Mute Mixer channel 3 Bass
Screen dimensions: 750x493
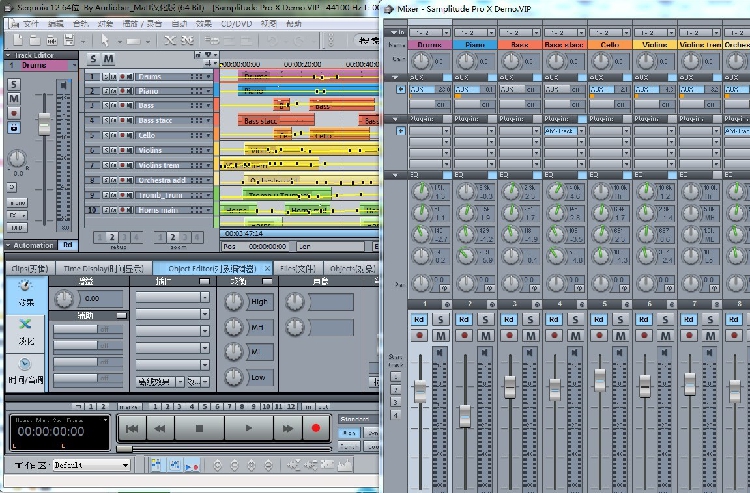coord(530,336)
